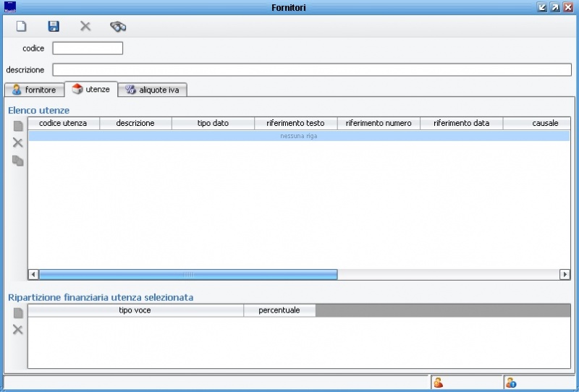
Task: Add new row to Elenco utenze list
Action: 18,126
